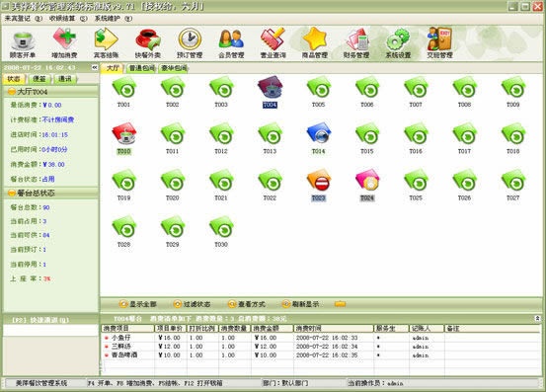Collapse the consumption list using the arrow button
546x392 pixels.
pos(537,318)
